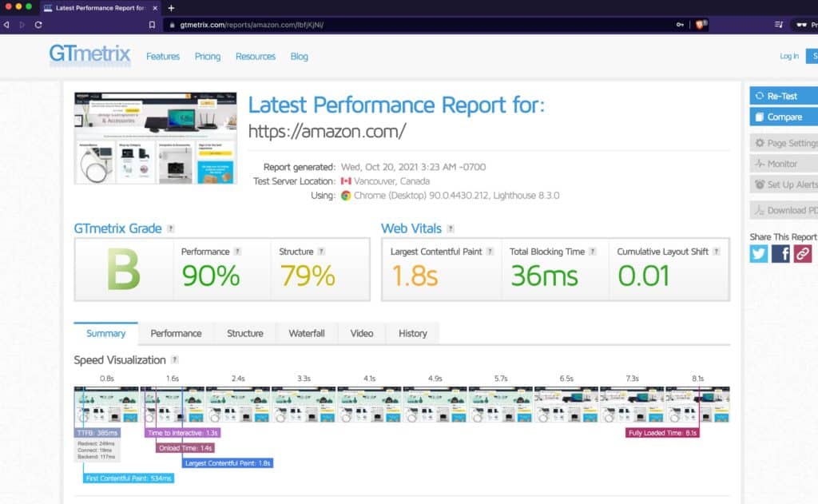Open the Features nav link
818x504 pixels.
(163, 57)
